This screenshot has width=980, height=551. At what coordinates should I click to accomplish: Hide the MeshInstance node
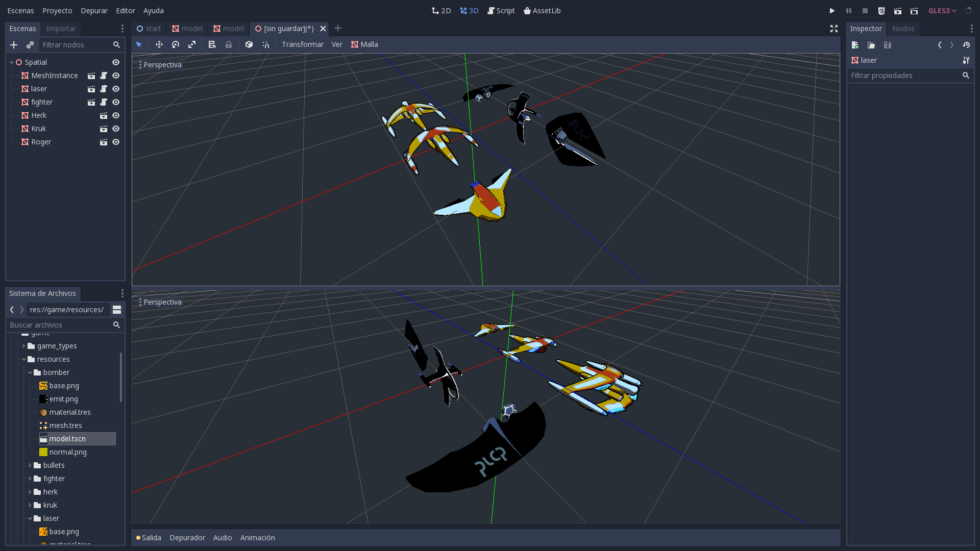pos(116,76)
